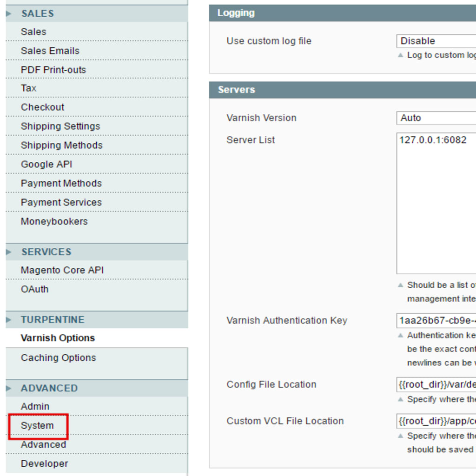This screenshot has height=476, width=476.
Task: Collapse the Logging section header
Action: point(343,13)
